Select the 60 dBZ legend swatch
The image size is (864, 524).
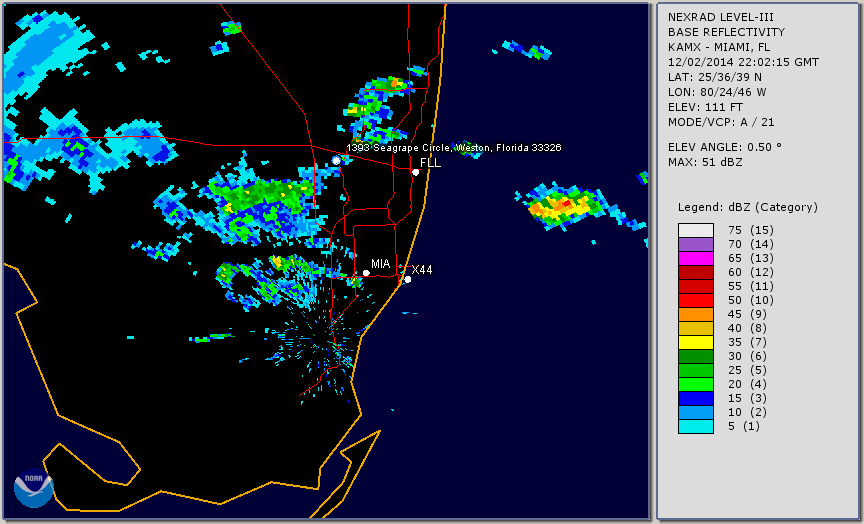pyautogui.click(x=696, y=272)
